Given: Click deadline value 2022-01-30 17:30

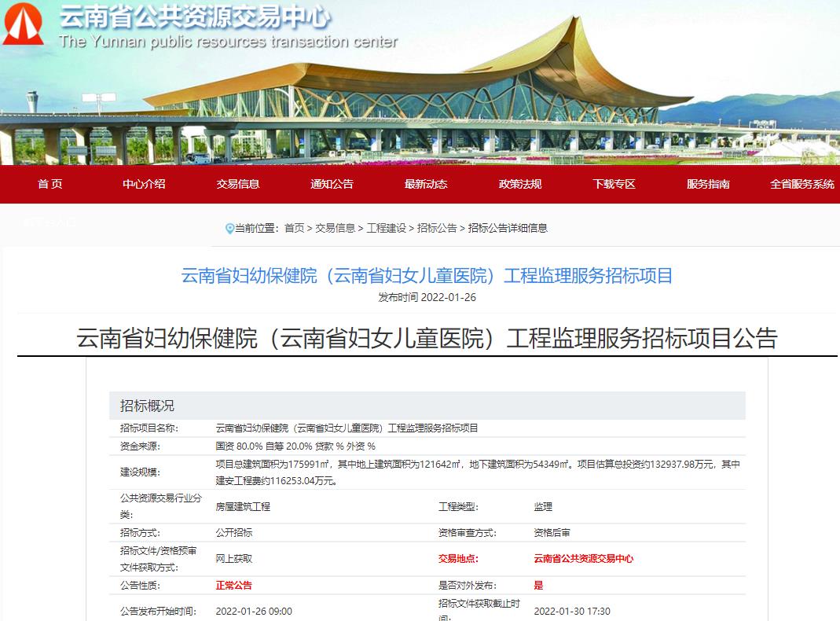Looking at the screenshot, I should (572, 612).
